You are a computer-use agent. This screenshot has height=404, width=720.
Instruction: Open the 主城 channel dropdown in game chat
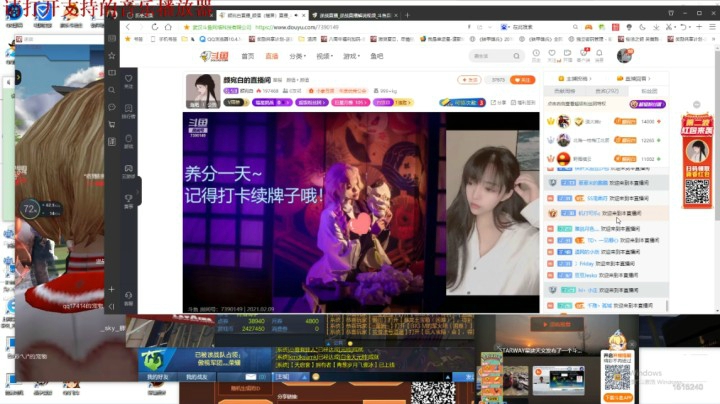[291, 376]
